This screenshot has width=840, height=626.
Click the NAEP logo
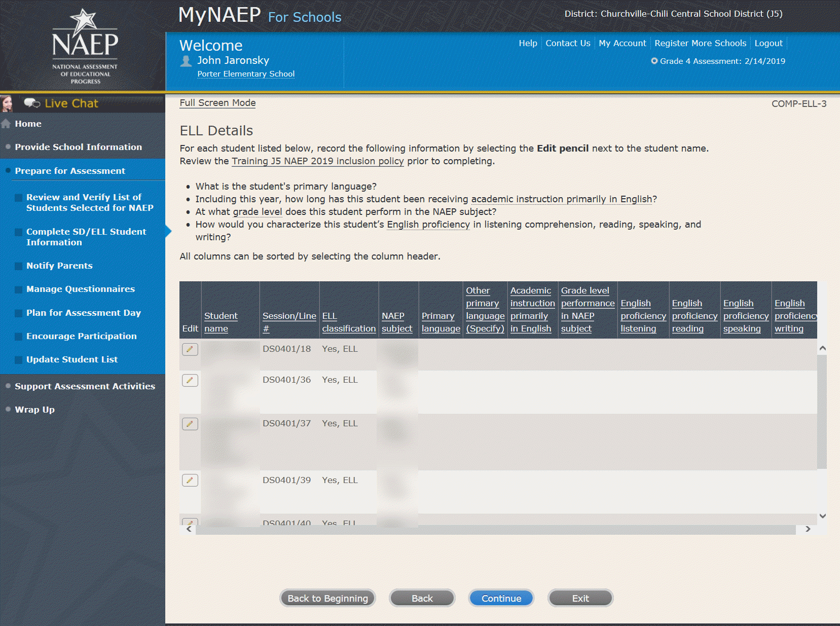tap(85, 46)
